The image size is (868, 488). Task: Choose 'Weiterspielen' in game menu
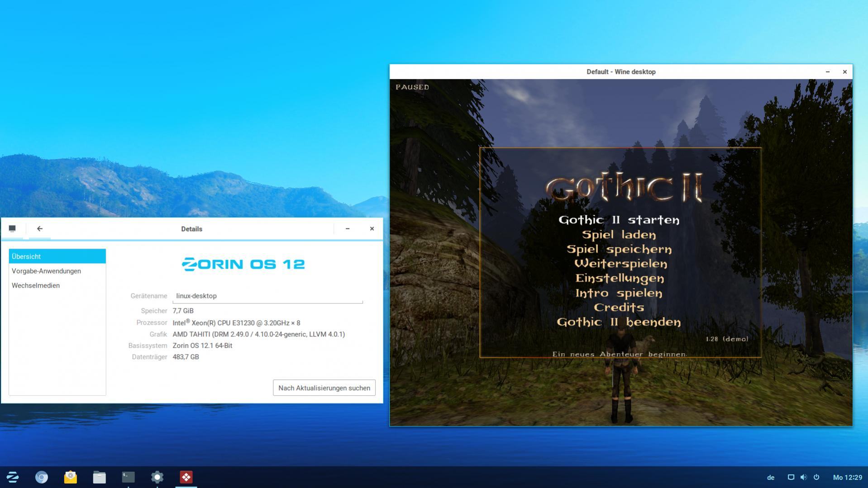pos(620,264)
